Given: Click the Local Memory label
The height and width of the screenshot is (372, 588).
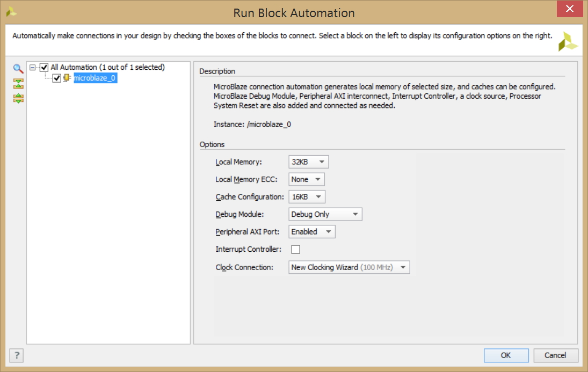Looking at the screenshot, I should 239,162.
